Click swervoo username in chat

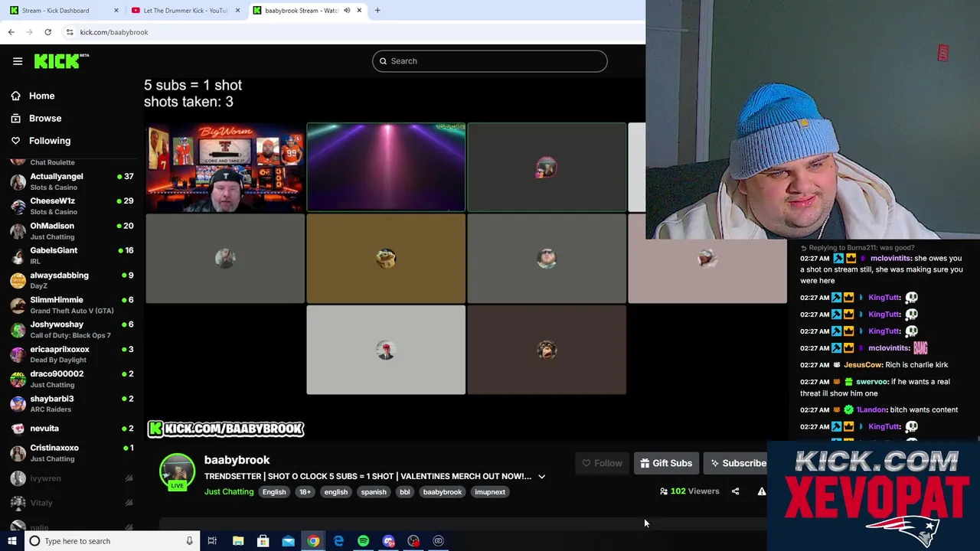[872, 382]
